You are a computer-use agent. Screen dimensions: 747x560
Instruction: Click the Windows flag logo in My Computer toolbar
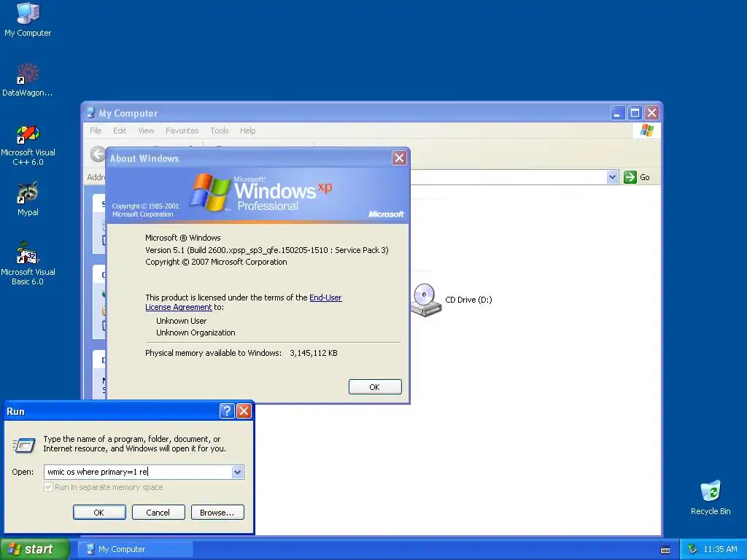point(646,130)
